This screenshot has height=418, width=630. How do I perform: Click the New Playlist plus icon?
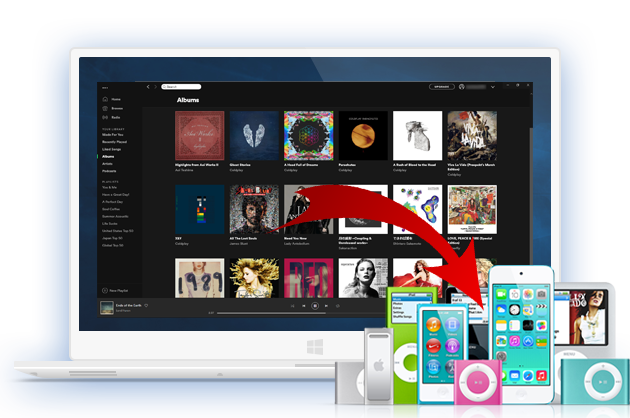105,291
